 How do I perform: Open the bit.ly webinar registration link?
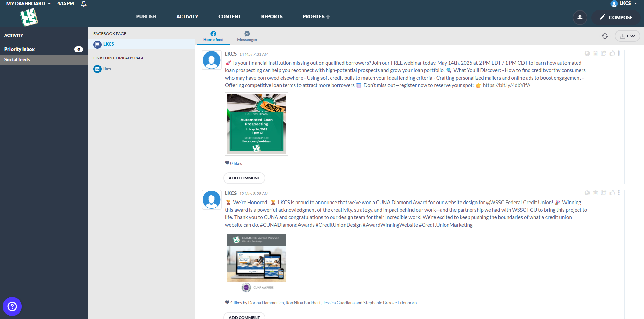pyautogui.click(x=506, y=85)
